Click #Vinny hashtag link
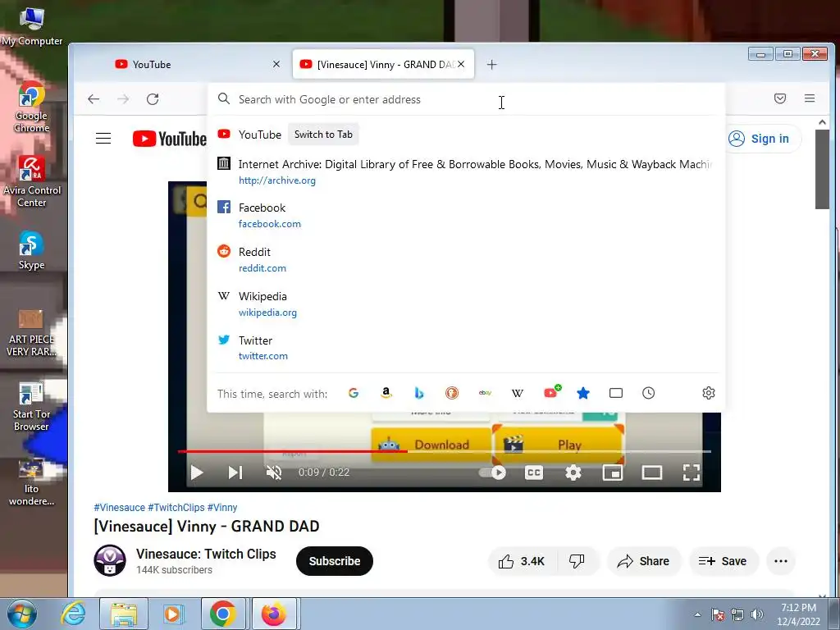This screenshot has width=840, height=630. pyautogui.click(x=222, y=507)
